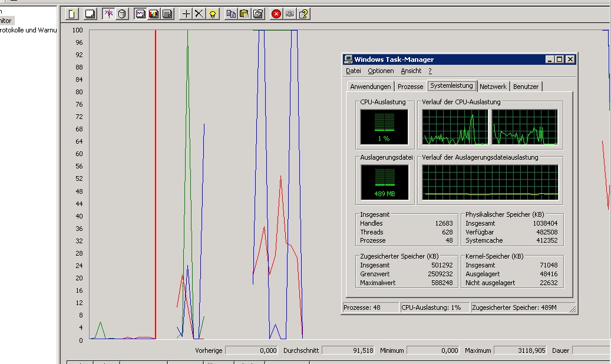Select the View Current Activity icon
611x364 pixels.
click(109, 14)
